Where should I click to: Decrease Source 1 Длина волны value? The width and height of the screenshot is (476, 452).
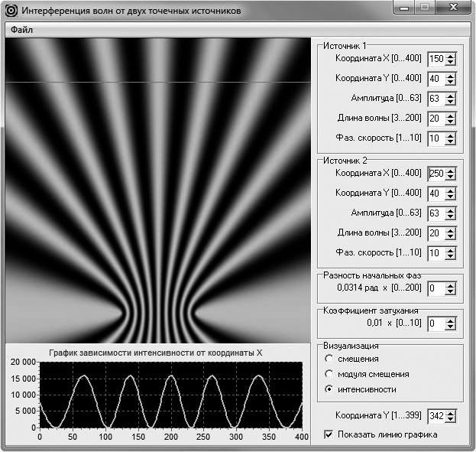point(451,122)
